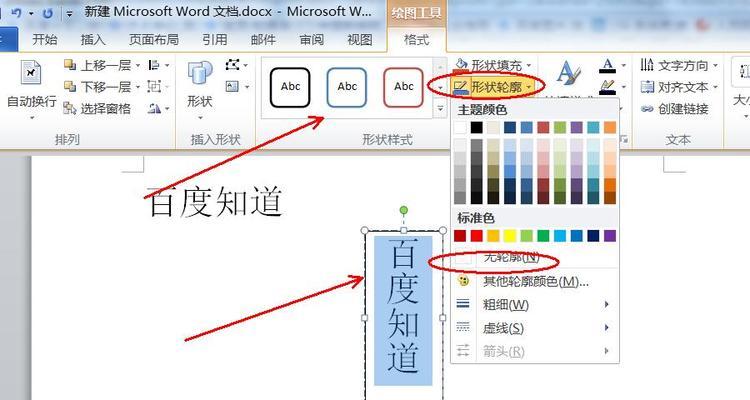Switch to the 插入 tab
The image size is (750, 400).
coord(93,40)
